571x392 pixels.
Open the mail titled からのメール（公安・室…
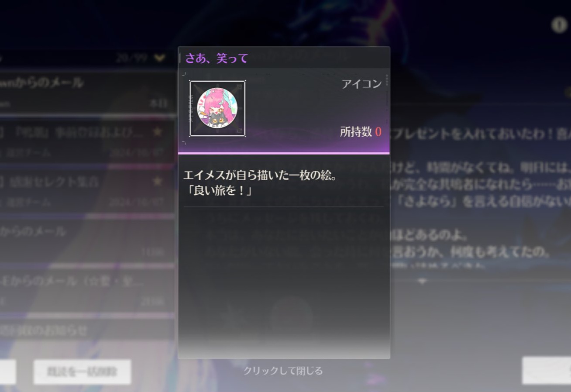(x=87, y=289)
